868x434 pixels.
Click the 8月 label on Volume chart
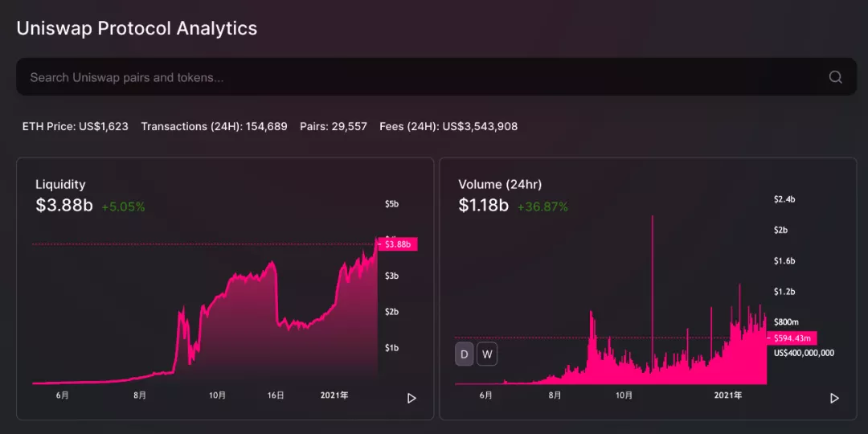555,395
